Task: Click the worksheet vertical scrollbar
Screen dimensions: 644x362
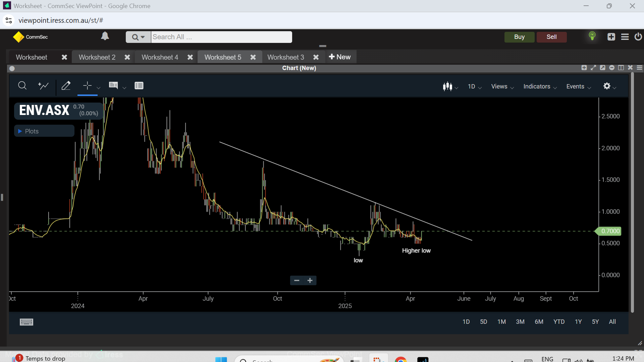Action: tap(632, 193)
